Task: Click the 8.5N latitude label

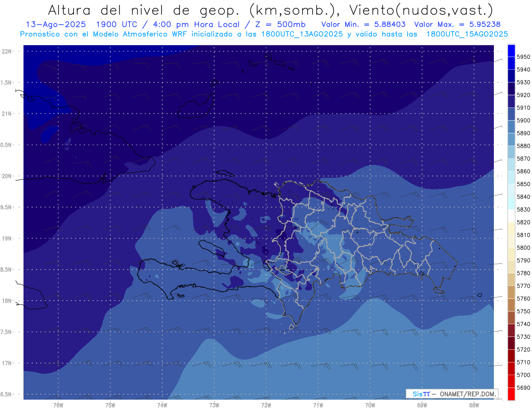Action: (x=7, y=270)
